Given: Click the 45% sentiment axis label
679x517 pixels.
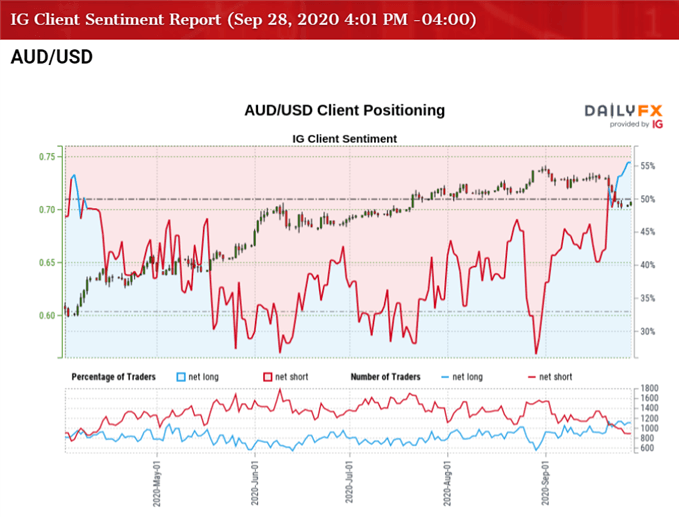Looking at the screenshot, I should click(648, 232).
